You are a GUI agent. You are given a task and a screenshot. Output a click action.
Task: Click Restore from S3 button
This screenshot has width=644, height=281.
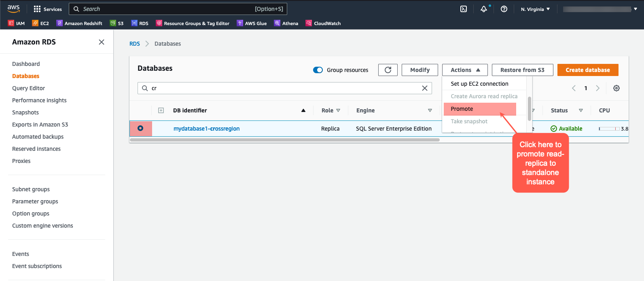[x=522, y=70]
